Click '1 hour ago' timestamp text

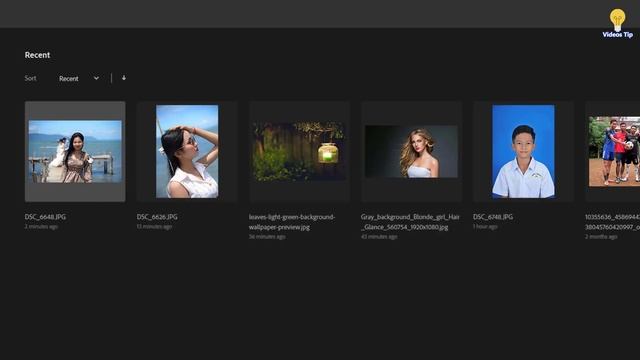485,227
